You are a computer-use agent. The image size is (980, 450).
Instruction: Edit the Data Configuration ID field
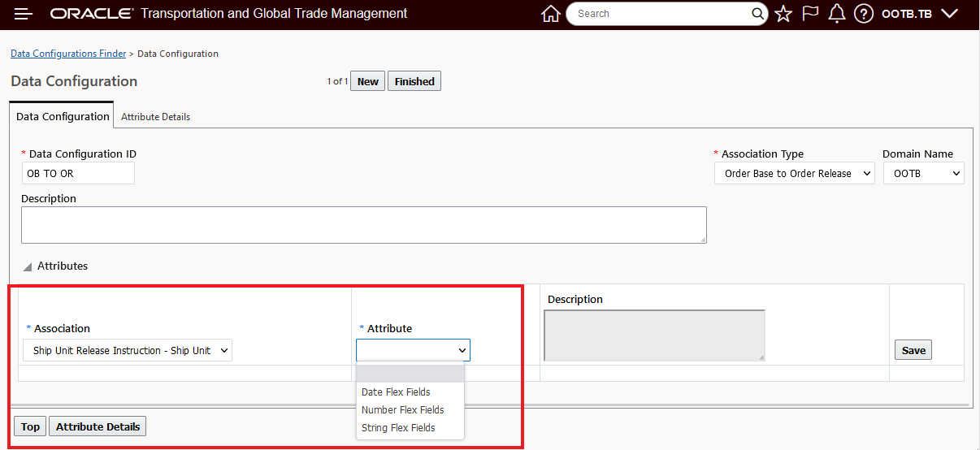tap(78, 173)
